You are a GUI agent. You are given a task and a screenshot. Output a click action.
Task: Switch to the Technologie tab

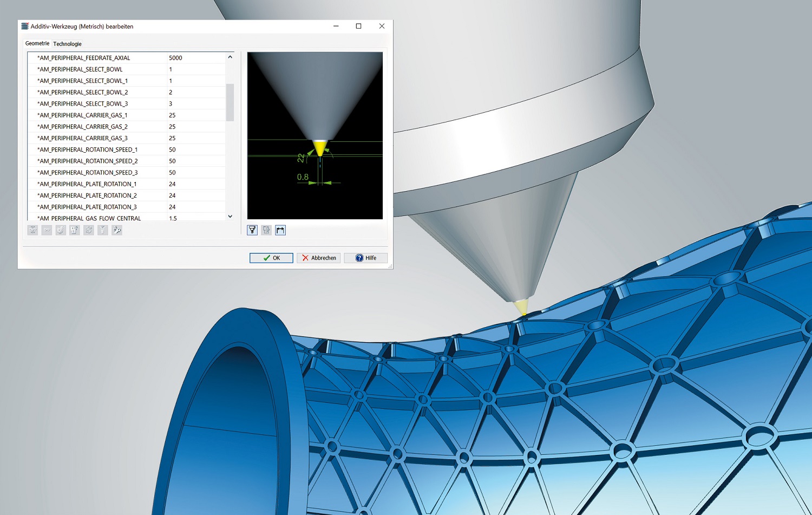coord(67,43)
